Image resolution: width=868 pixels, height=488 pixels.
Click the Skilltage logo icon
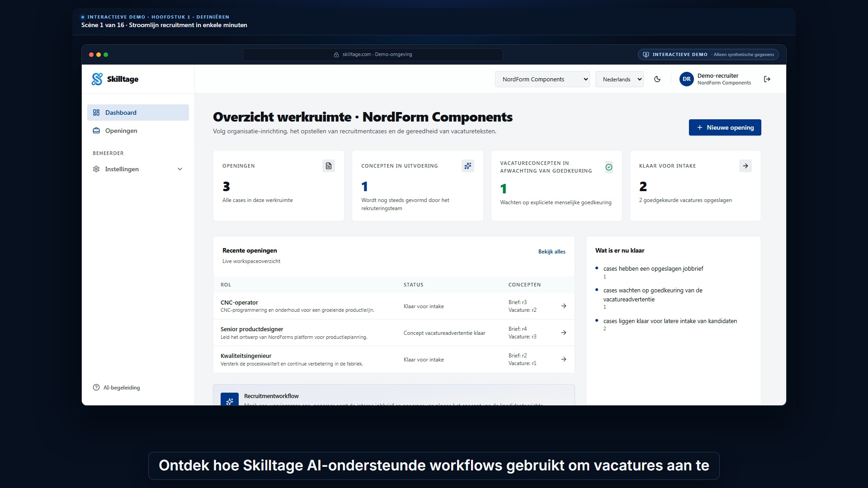pyautogui.click(x=97, y=79)
